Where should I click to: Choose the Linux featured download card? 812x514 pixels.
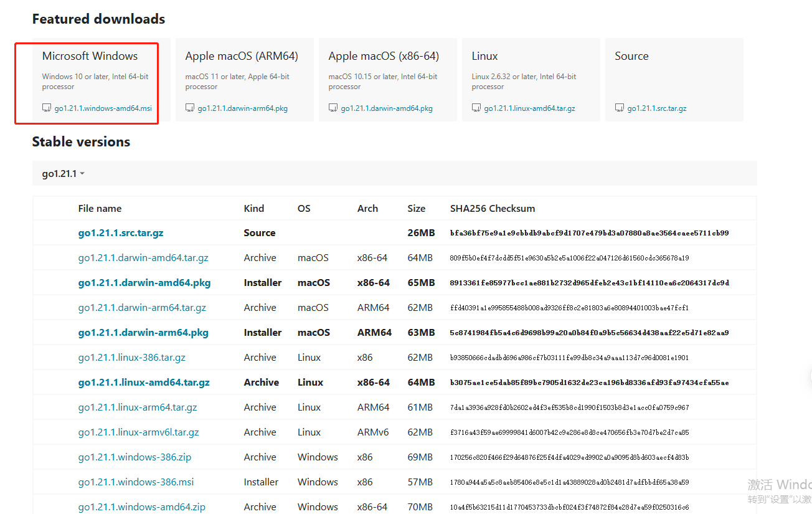coord(484,56)
